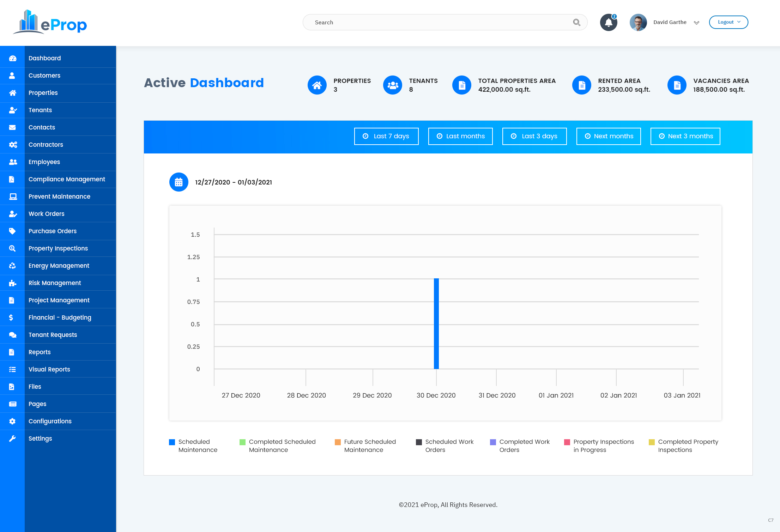Open the date range calendar icon
The width and height of the screenshot is (780, 532).
point(179,182)
